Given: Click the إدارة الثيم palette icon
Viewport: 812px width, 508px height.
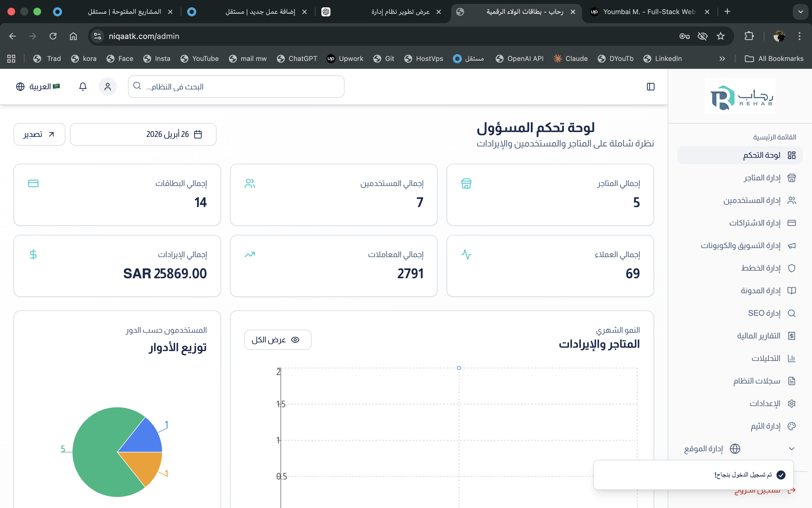Looking at the screenshot, I should pyautogui.click(x=791, y=426).
